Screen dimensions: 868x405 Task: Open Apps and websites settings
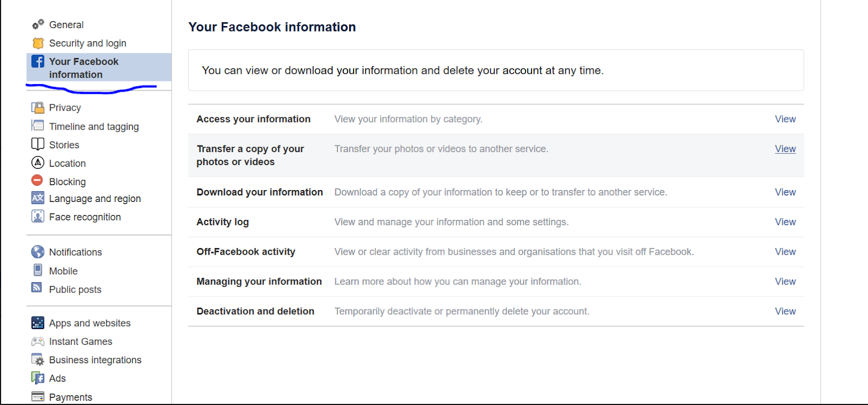coord(90,323)
